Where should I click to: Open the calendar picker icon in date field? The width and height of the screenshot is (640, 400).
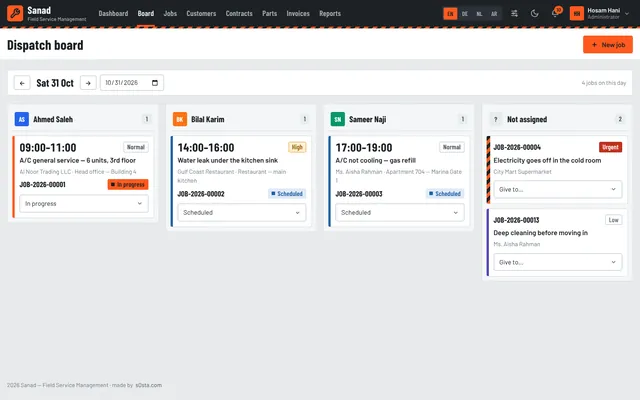[x=155, y=83]
